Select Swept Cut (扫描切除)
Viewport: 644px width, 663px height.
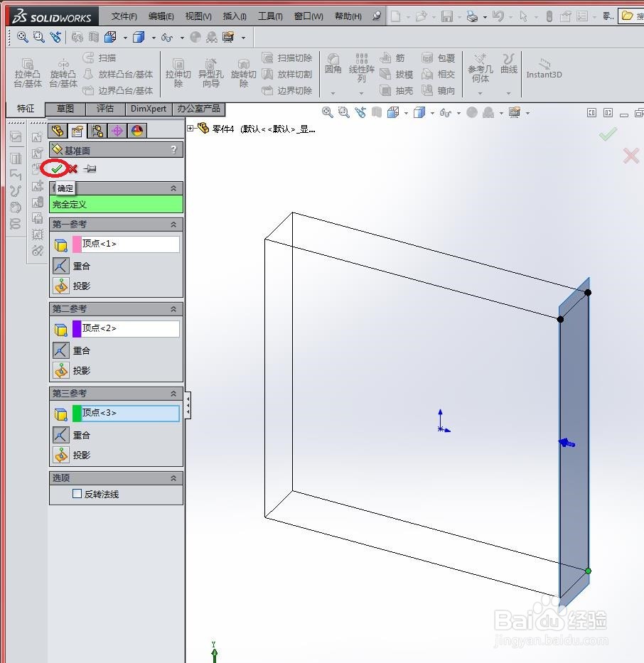(287, 58)
